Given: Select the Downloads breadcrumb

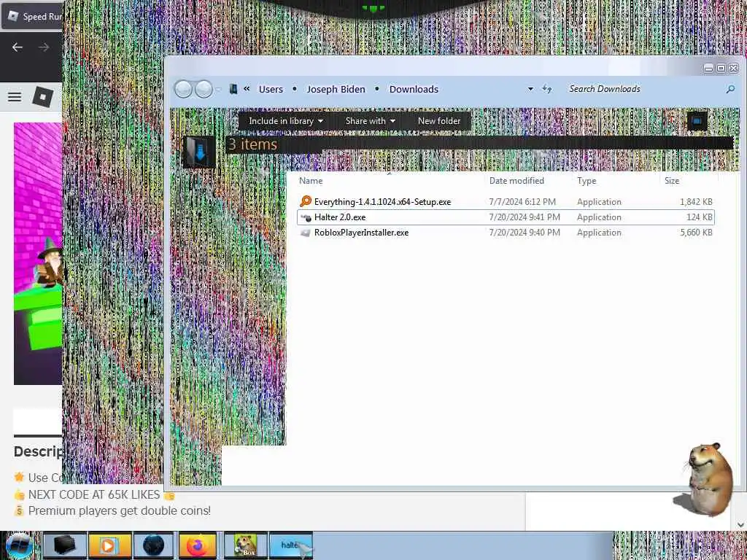Looking at the screenshot, I should [x=414, y=89].
